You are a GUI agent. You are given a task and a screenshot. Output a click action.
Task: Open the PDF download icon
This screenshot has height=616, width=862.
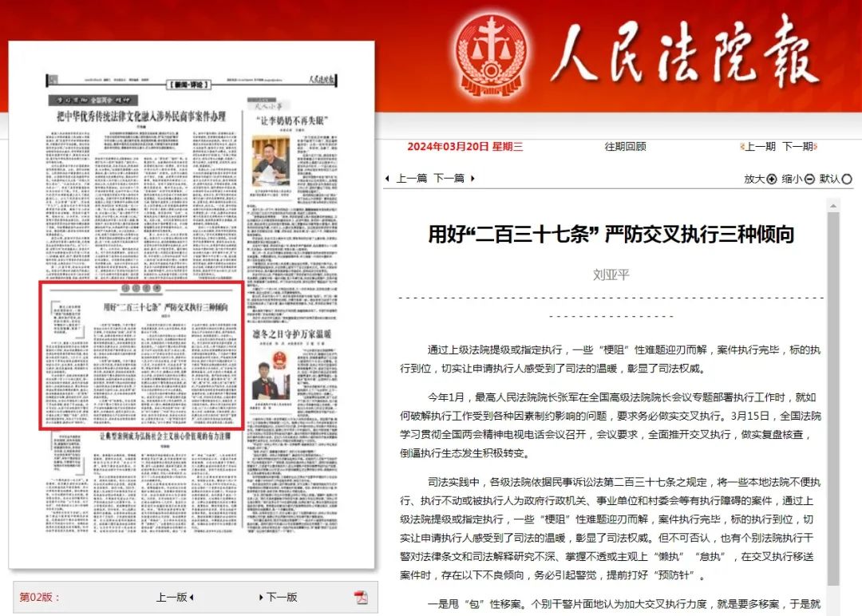[x=361, y=598]
